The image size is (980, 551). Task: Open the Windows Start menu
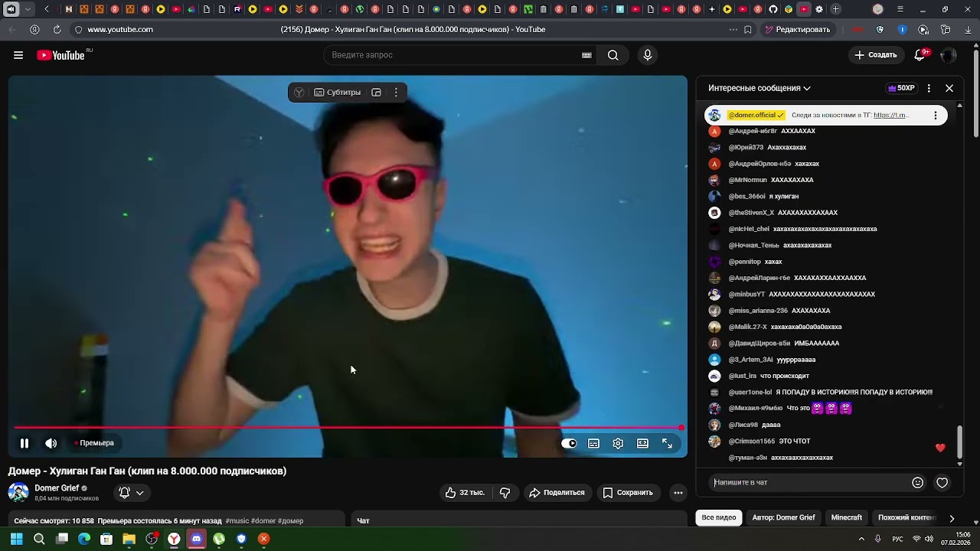pyautogui.click(x=16, y=539)
